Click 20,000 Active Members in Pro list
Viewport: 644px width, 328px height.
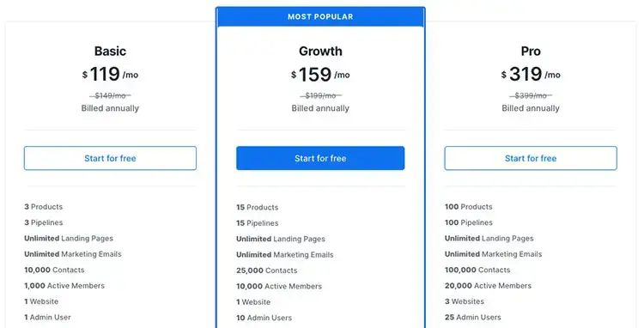(x=488, y=286)
